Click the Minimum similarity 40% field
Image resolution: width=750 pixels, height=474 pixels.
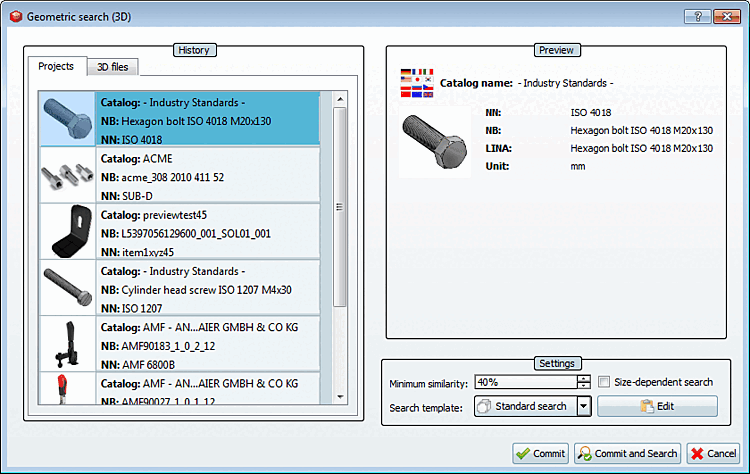[526, 382]
